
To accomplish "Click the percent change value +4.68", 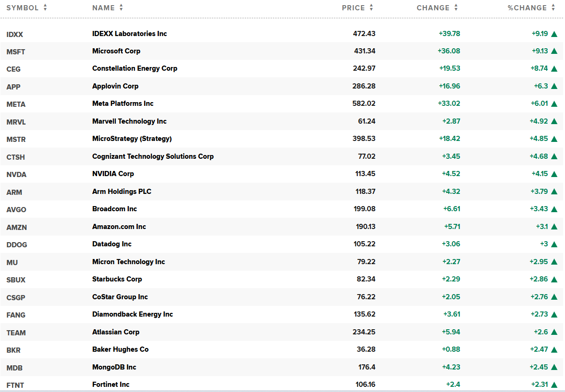I will (539, 156).
